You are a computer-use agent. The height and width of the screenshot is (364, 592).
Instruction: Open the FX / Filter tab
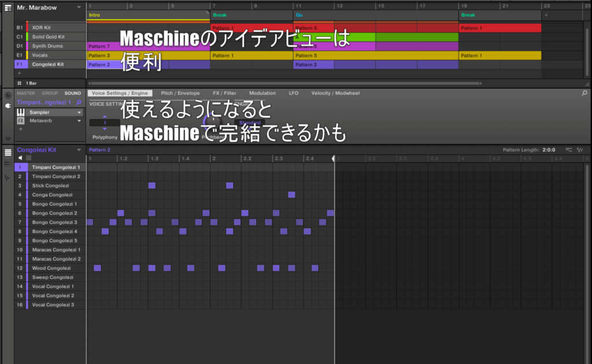pyautogui.click(x=224, y=93)
